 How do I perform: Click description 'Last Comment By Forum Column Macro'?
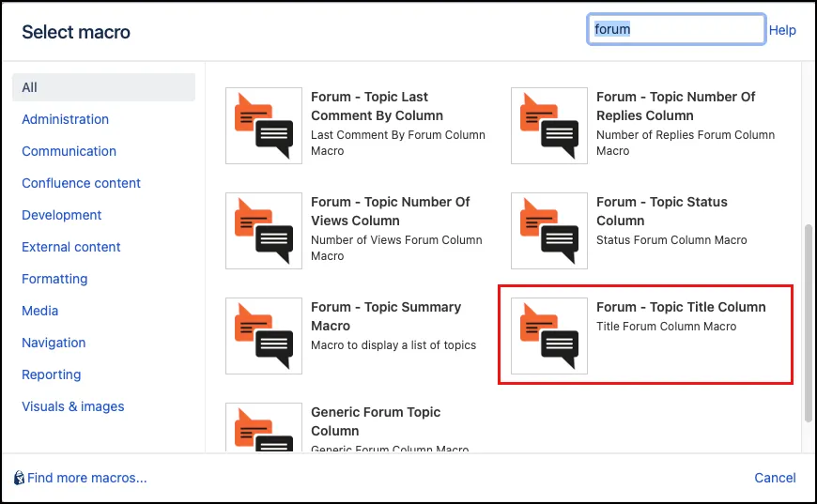pyautogui.click(x=398, y=143)
